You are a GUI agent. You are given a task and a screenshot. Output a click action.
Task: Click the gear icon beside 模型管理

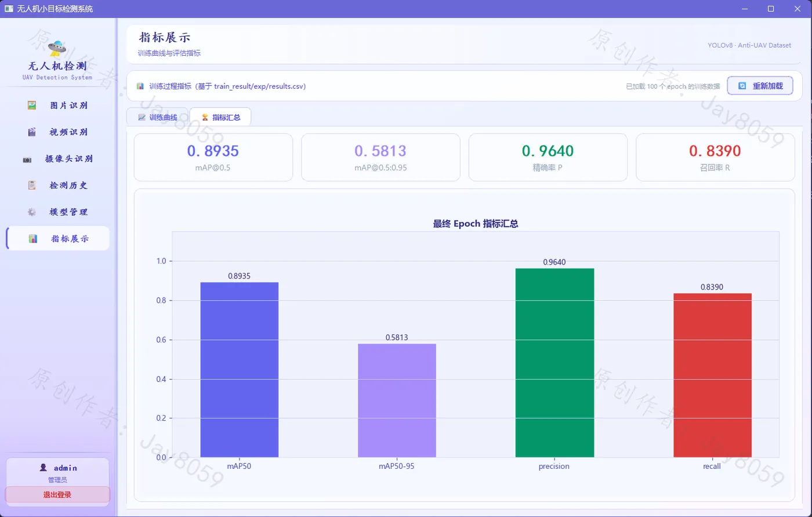click(32, 212)
